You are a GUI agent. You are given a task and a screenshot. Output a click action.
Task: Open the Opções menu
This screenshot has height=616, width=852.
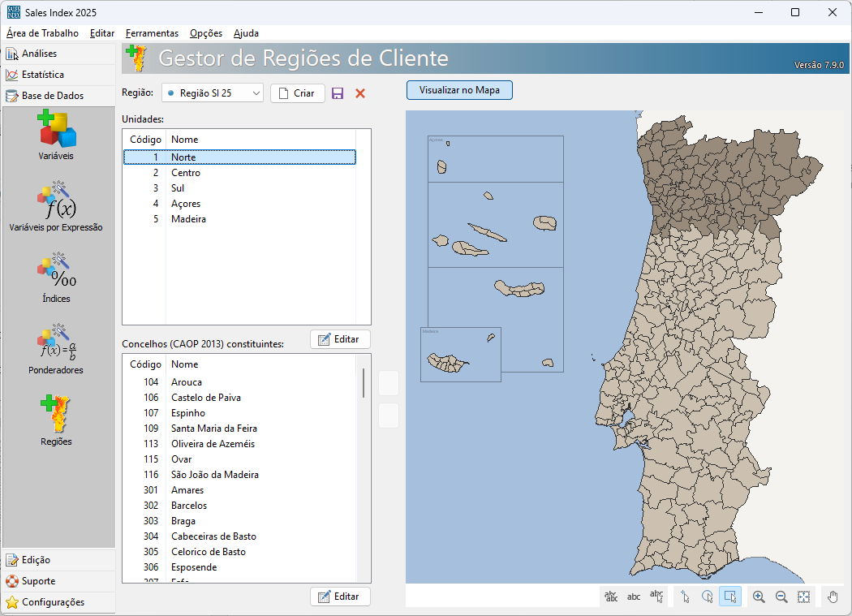click(x=206, y=33)
